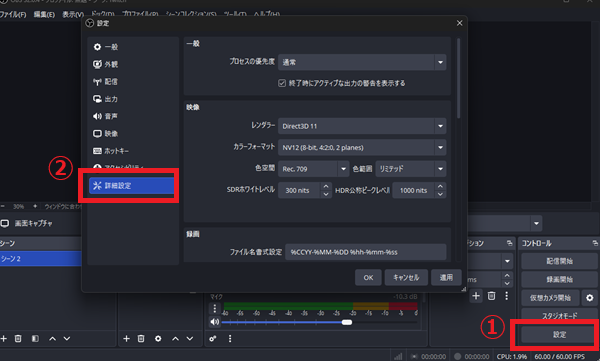This screenshot has height=361, width=600.
Task: Click the スタジオモード button
Action: coord(559,315)
